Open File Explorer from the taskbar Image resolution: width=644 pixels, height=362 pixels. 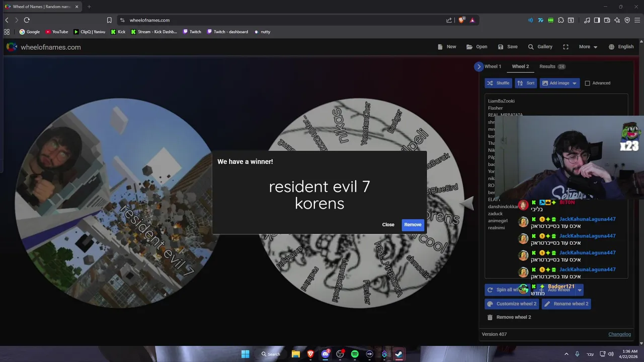(x=296, y=354)
